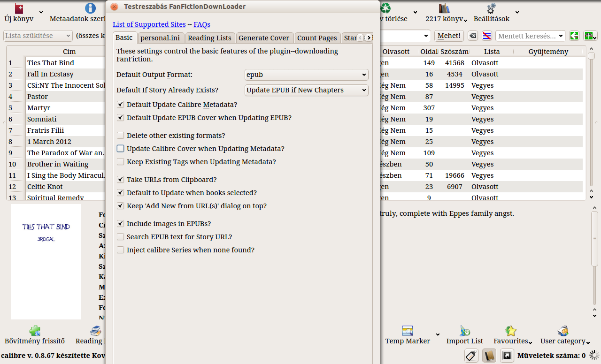This screenshot has height=364, width=601.
Task: Click the Import List wizard hat icon
Action: click(x=465, y=331)
